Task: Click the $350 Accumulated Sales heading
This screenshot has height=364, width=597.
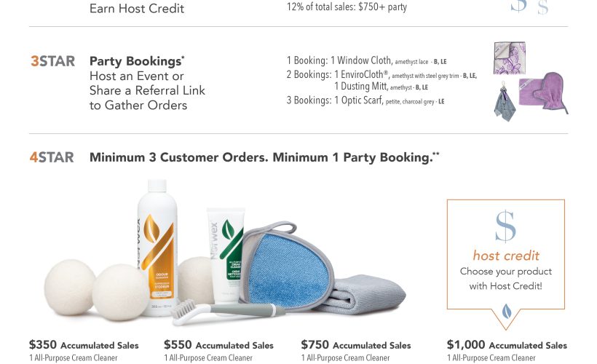Action: tap(84, 345)
